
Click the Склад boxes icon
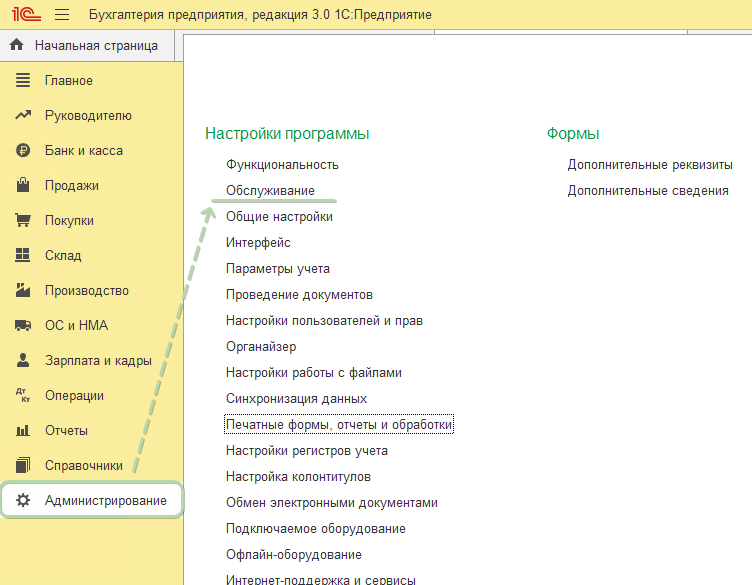pyautogui.click(x=23, y=255)
